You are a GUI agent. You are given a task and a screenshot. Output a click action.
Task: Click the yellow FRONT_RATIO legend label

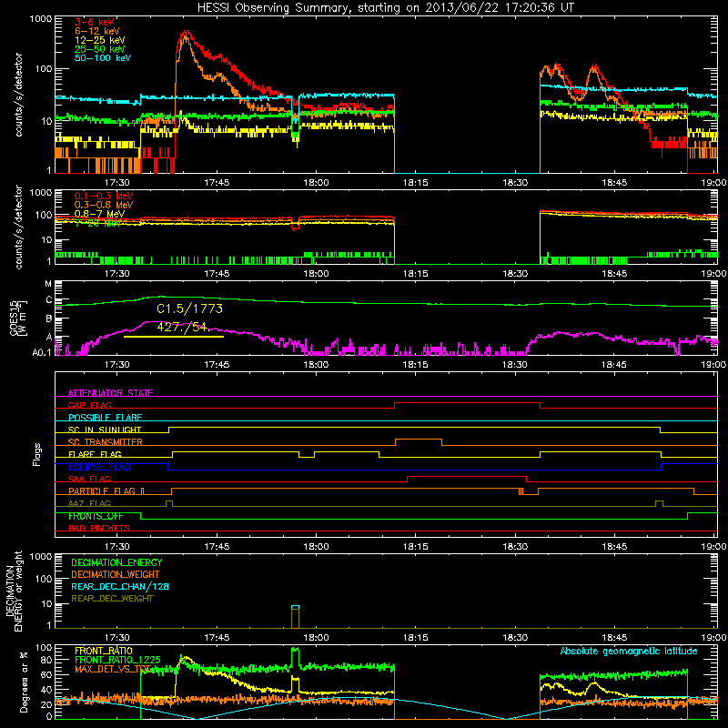[x=104, y=651]
